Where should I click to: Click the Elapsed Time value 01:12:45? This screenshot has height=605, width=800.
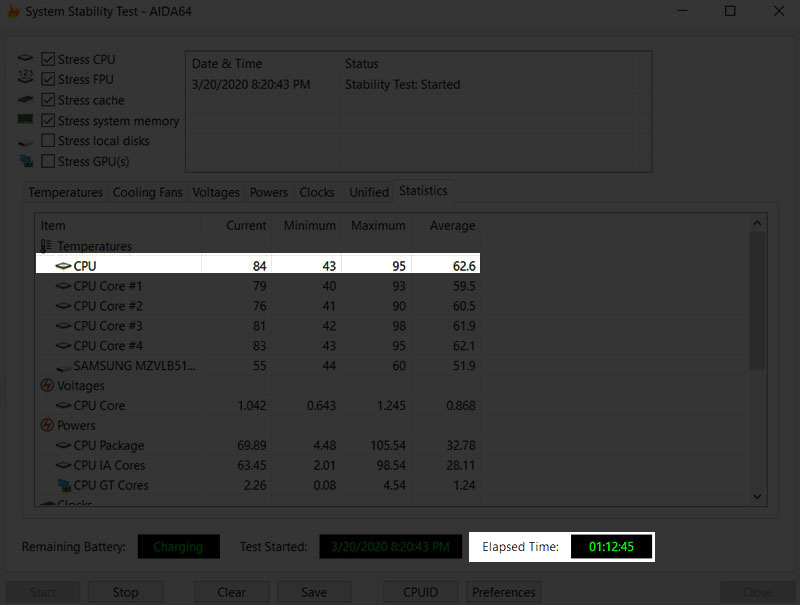click(x=611, y=546)
